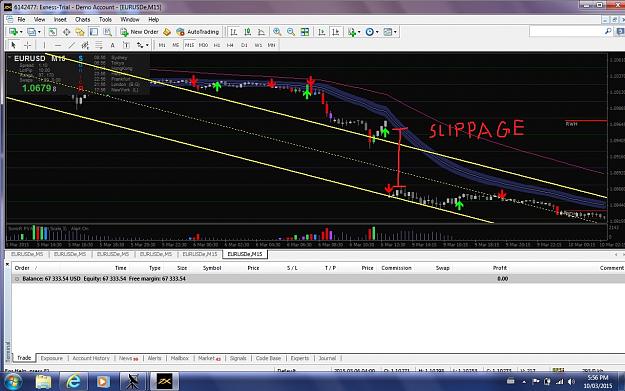Expand the new chart dropdown arrow
Screen dimensions: 625x391
coord(21,32)
